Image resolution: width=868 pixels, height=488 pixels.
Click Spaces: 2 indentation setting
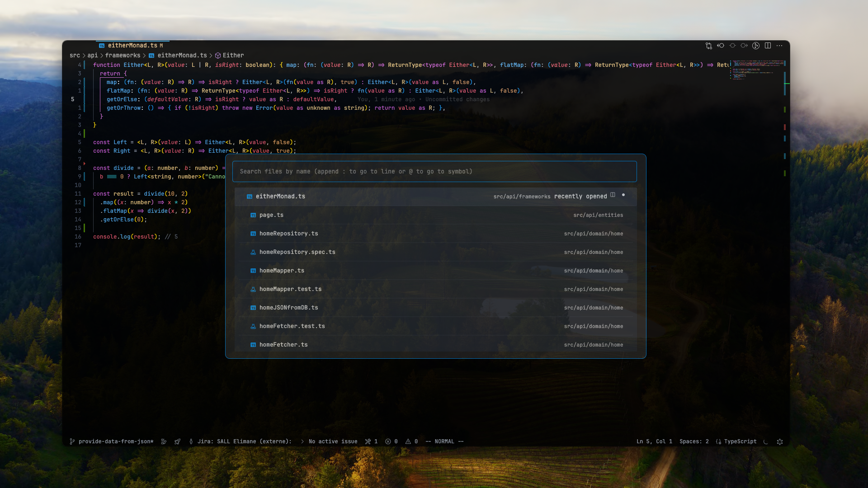pos(694,441)
